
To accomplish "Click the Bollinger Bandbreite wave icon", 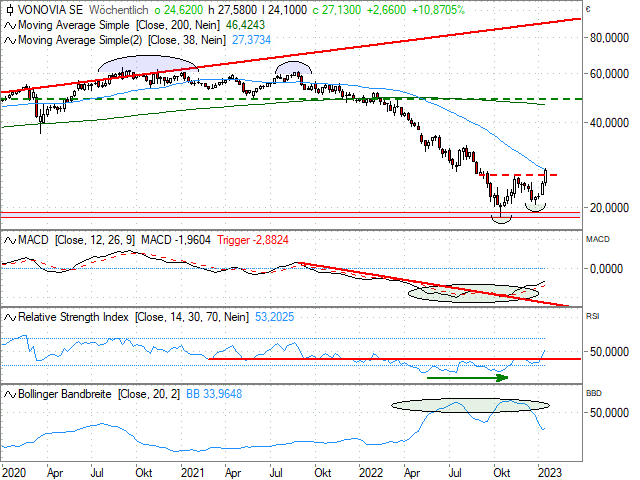I will click(10, 395).
